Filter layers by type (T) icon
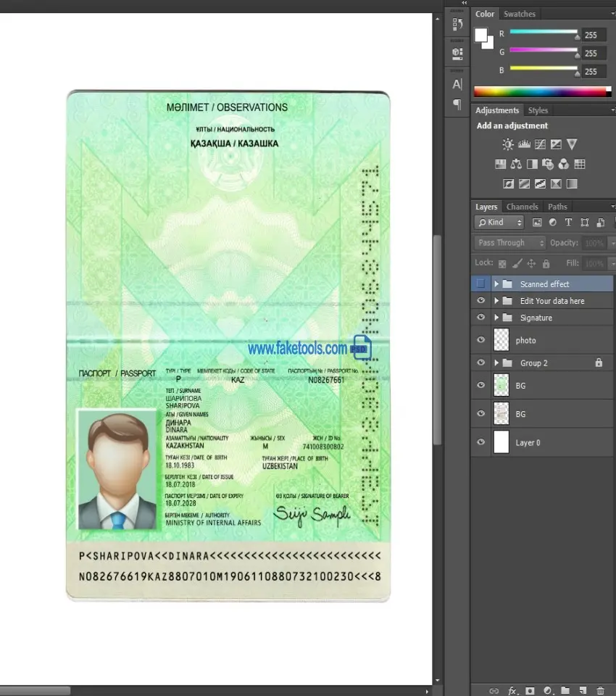This screenshot has height=696, width=616. click(x=568, y=223)
